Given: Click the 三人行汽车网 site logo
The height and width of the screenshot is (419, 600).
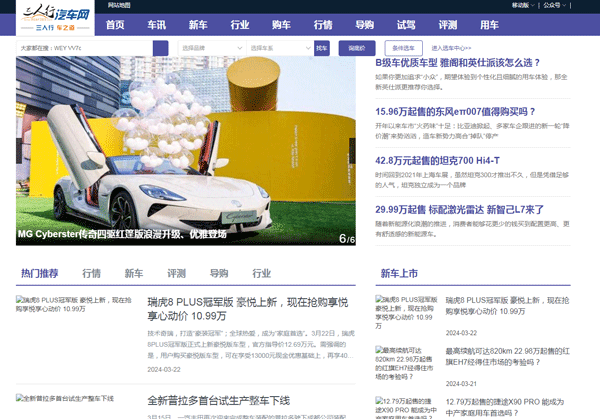Looking at the screenshot, I should (x=55, y=18).
